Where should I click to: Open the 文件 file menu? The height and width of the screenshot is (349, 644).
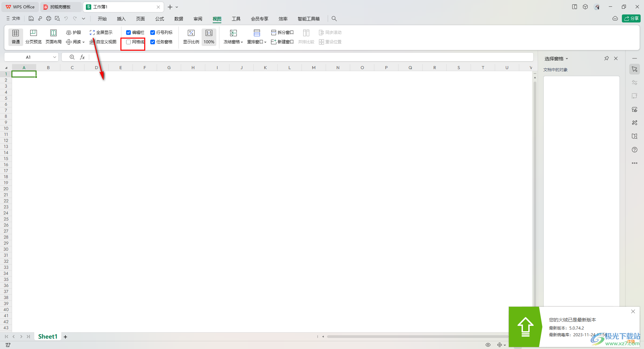[x=13, y=18]
